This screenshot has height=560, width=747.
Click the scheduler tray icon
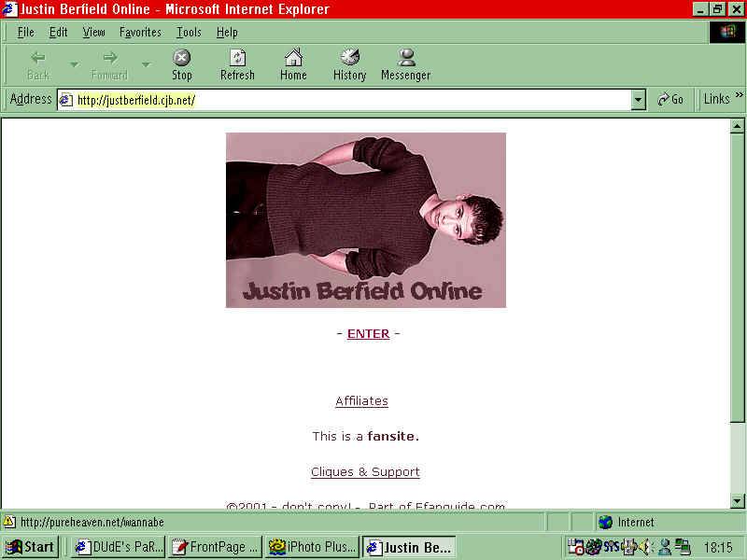(576, 547)
